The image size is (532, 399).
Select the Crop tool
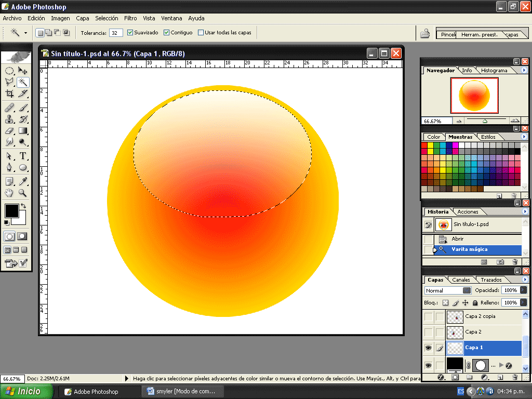coord(10,94)
